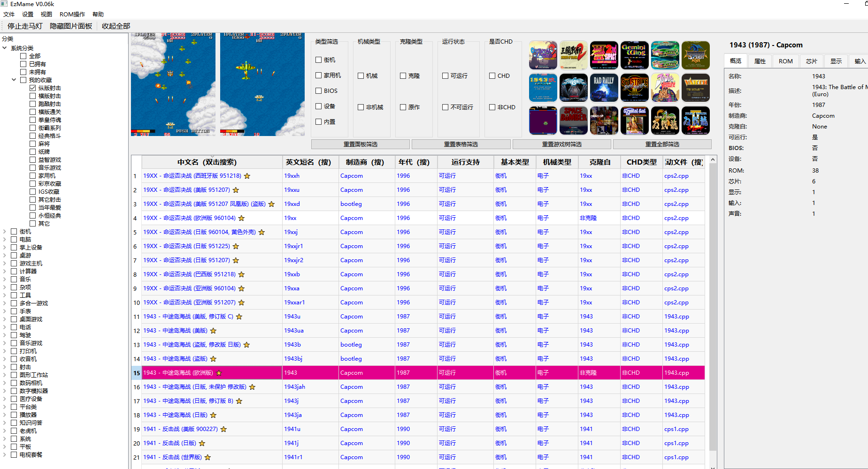Collapse the 系统分类 tree node
This screenshot has width=868, height=469.
5,48
